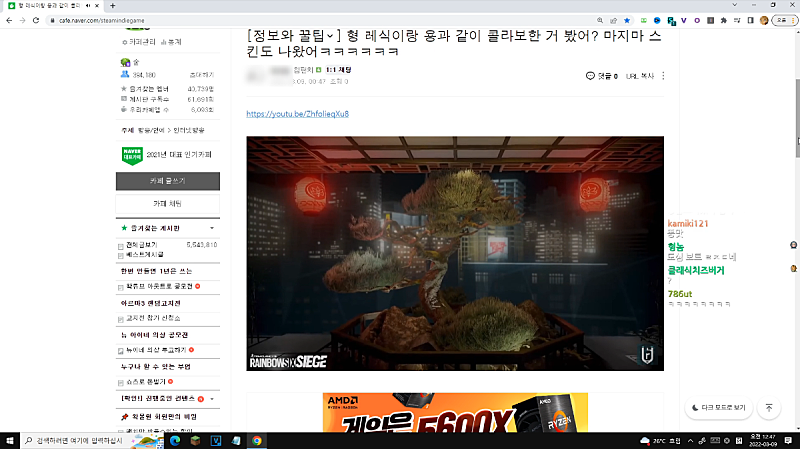The height and width of the screenshot is (449, 800).
Task: Expand the 즐겨찾는 게시판 favorites section arrow
Action: [212, 228]
